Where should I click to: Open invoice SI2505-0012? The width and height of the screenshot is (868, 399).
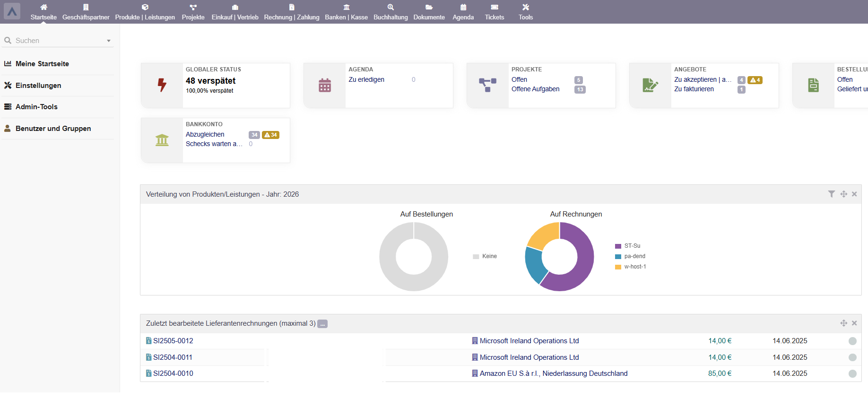173,341
